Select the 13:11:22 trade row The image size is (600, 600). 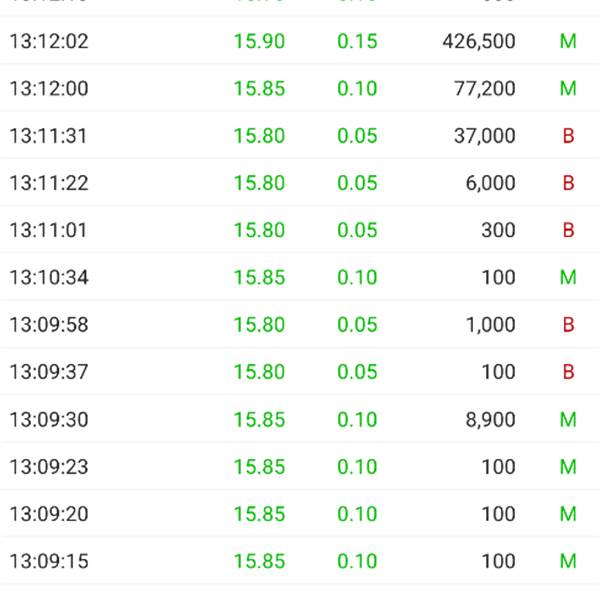(300, 183)
